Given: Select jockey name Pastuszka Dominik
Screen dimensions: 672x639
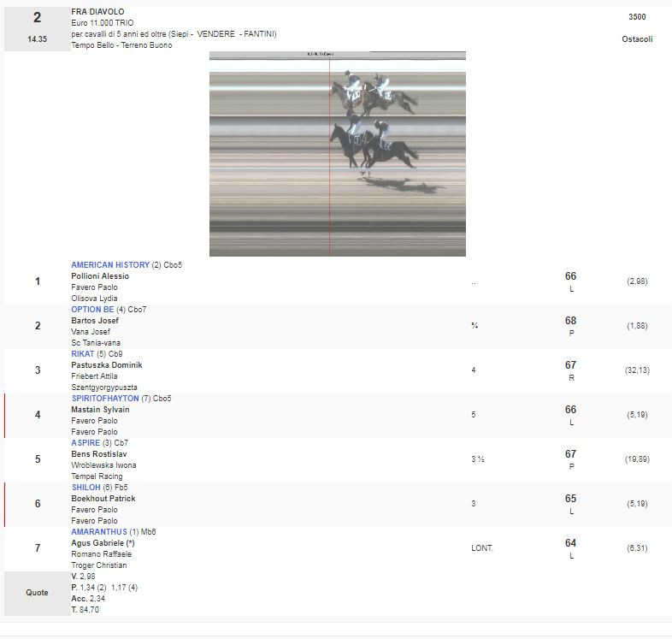Looking at the screenshot, I should (106, 365).
